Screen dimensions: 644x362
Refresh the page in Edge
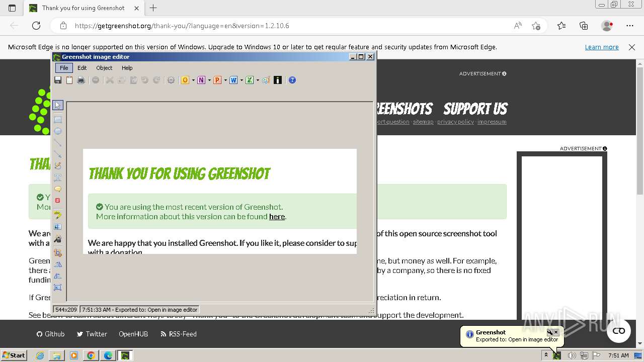[x=36, y=26]
